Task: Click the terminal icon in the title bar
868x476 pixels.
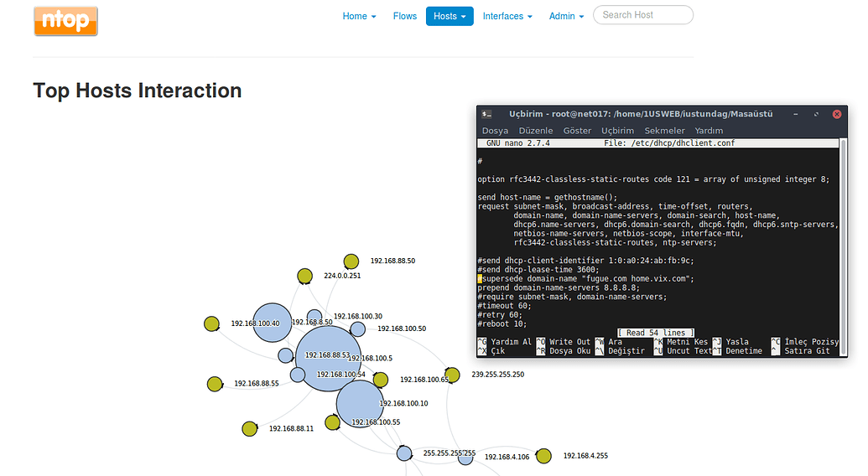Action: click(487, 114)
